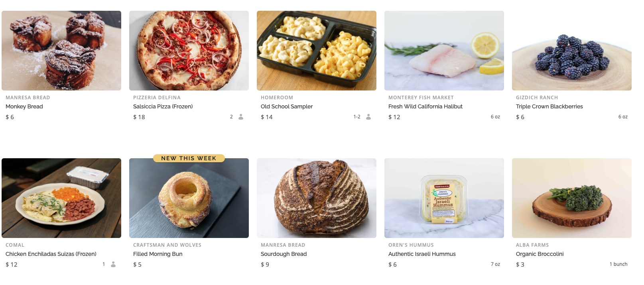Screen dimensions: 644x285
Task: Click serving-size person icon on Salsiccia Pizza
Action: 241,117
